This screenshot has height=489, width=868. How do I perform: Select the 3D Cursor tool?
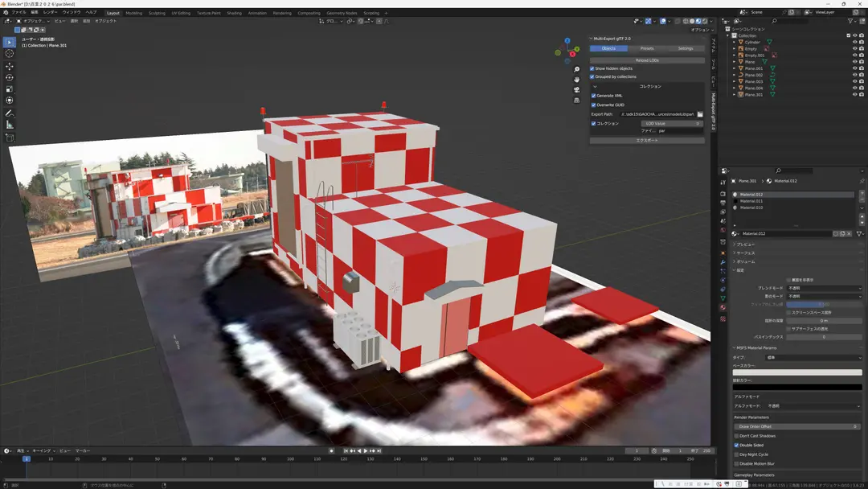click(10, 54)
